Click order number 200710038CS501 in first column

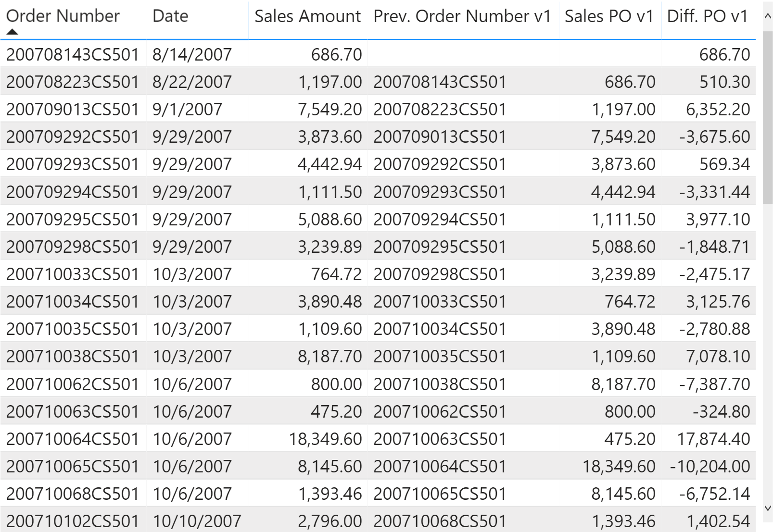pyautogui.click(x=73, y=356)
